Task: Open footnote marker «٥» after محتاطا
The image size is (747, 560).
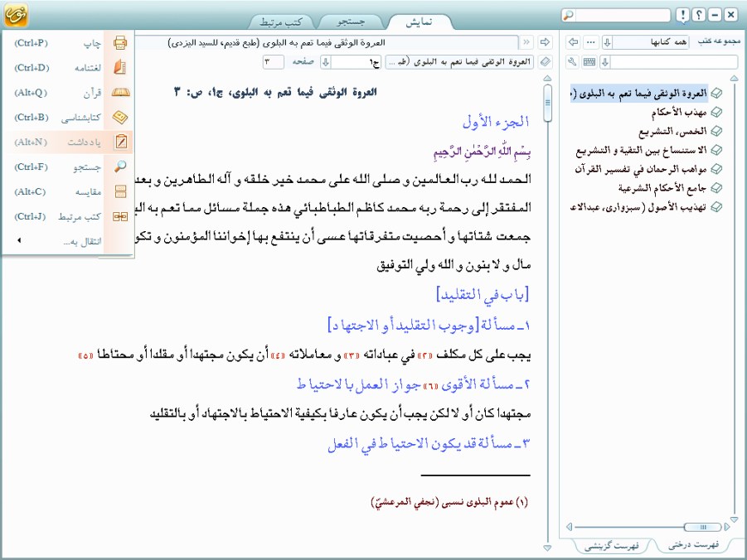Action: click(x=85, y=355)
